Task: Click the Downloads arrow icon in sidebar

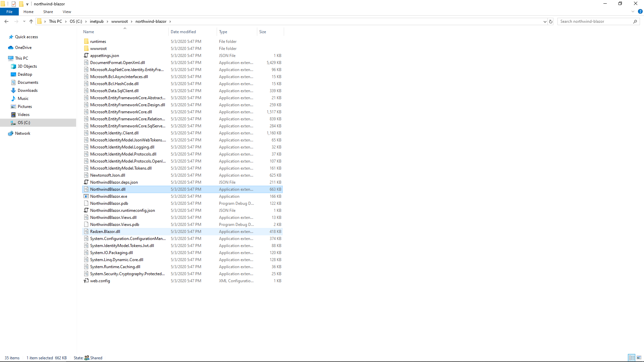Action: click(13, 90)
